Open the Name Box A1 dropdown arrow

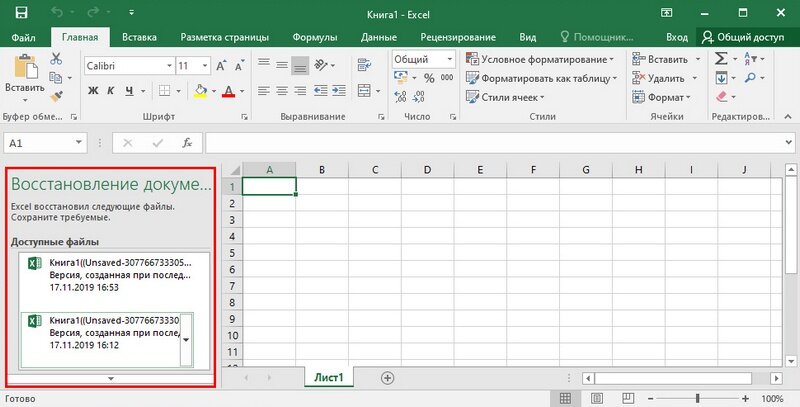click(x=79, y=143)
